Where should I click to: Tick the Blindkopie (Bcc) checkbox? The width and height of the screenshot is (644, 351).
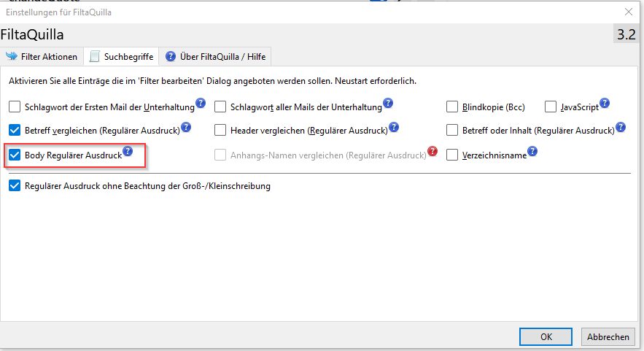pyautogui.click(x=451, y=107)
